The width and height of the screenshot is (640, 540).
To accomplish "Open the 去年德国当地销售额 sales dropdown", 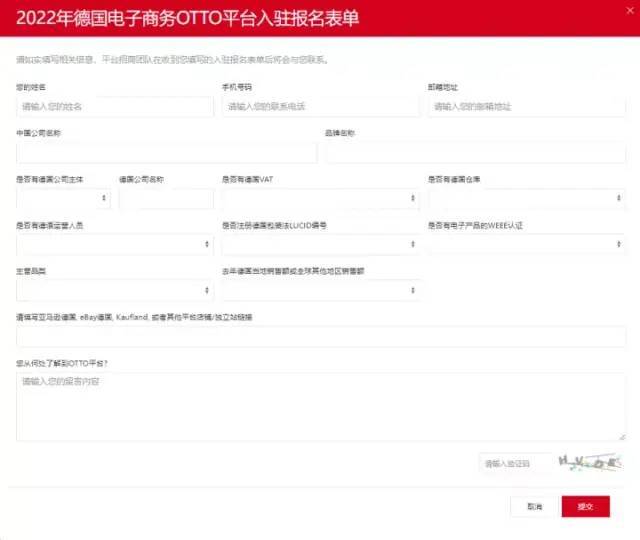I will click(x=320, y=291).
